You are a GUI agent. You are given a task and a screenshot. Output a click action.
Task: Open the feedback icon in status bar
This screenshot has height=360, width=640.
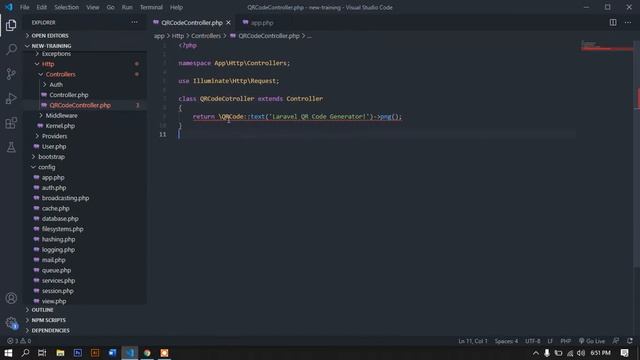click(616, 341)
